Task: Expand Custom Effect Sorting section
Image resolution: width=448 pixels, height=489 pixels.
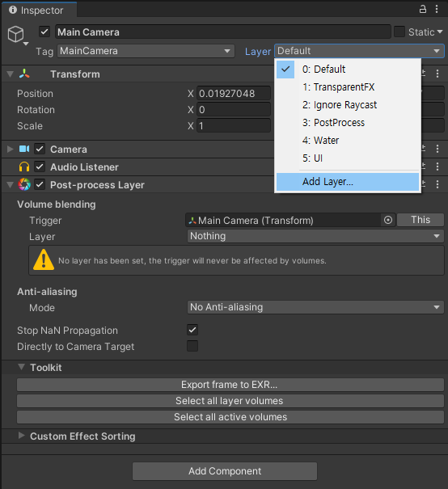Action: tap(21, 436)
